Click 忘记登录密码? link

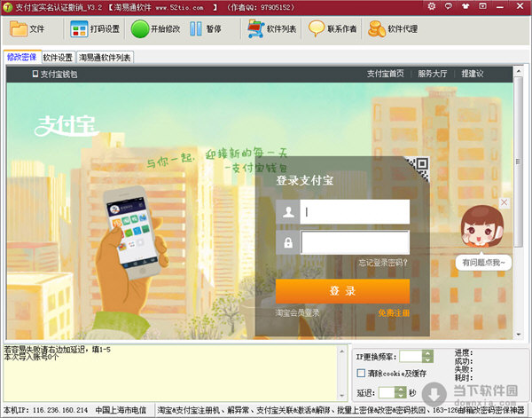[x=383, y=263]
